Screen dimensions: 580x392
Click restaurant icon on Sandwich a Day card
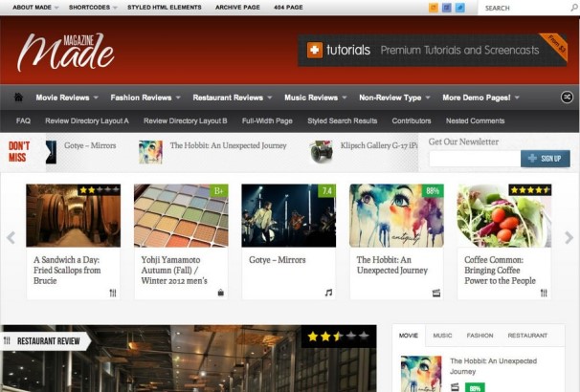pos(113,293)
